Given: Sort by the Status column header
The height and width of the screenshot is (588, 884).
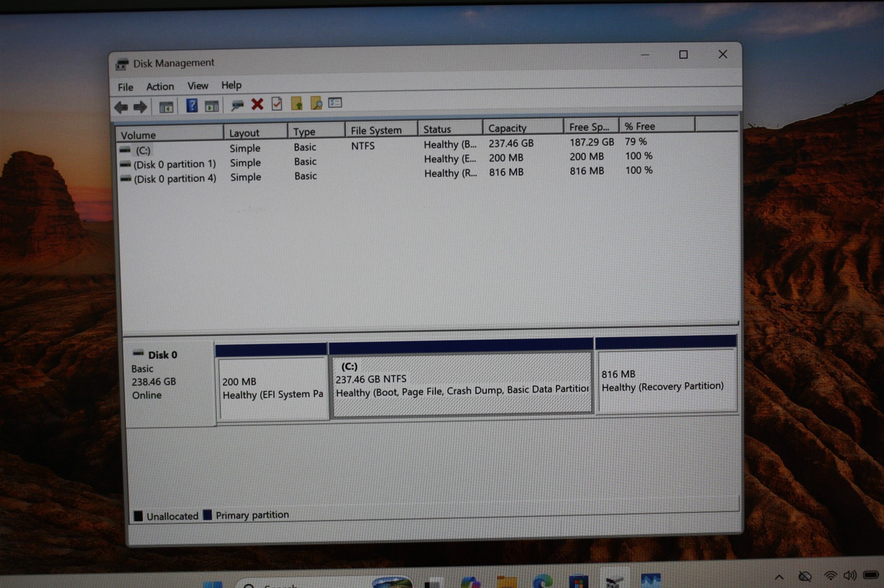Looking at the screenshot, I should tap(450, 129).
